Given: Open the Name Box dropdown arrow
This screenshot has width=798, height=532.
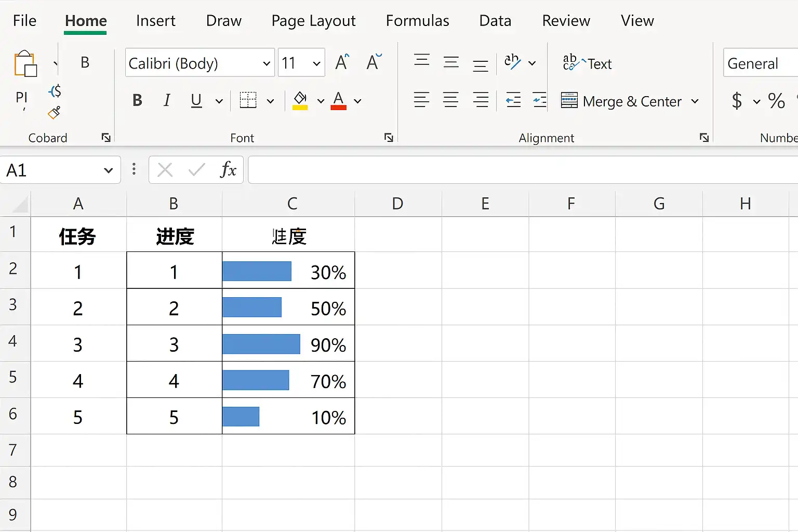Looking at the screenshot, I should [108, 170].
